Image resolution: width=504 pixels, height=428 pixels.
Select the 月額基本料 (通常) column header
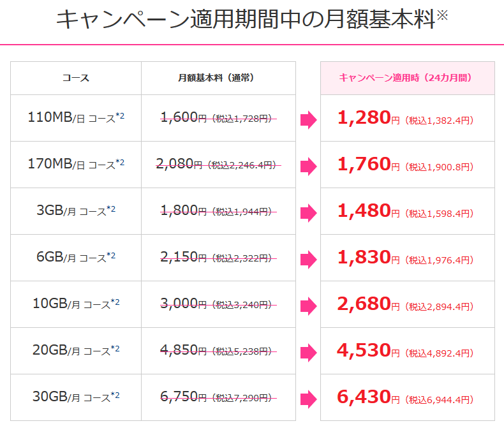pyautogui.click(x=218, y=78)
